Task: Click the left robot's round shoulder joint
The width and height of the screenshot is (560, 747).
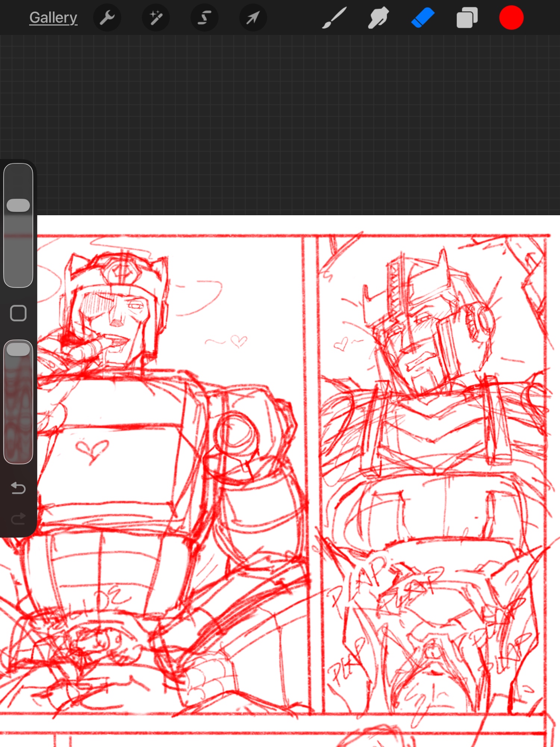Action: point(235,433)
